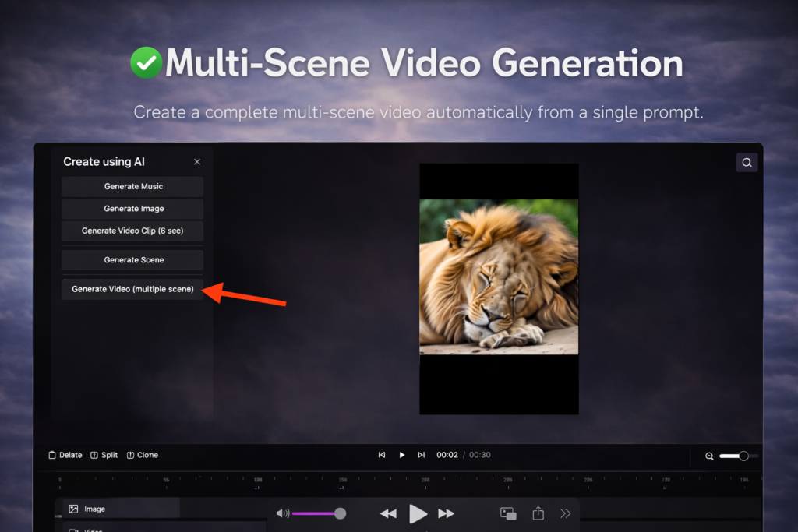798x532 pixels.
Task: Expand the Video track row below Image
Action: click(95, 529)
